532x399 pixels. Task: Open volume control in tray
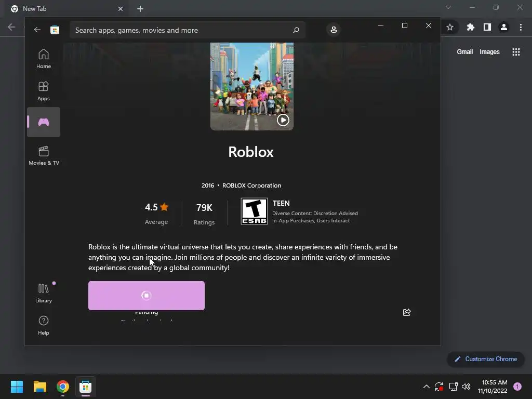click(x=466, y=387)
